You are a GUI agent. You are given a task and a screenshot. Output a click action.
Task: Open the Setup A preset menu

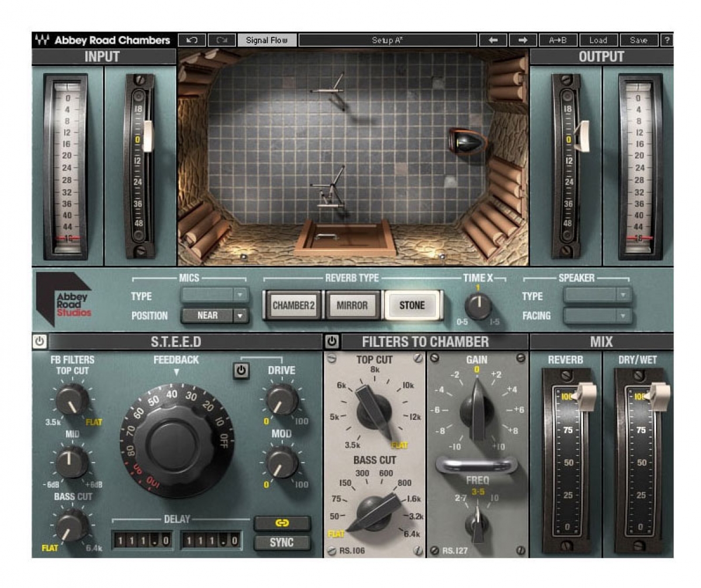(x=388, y=40)
